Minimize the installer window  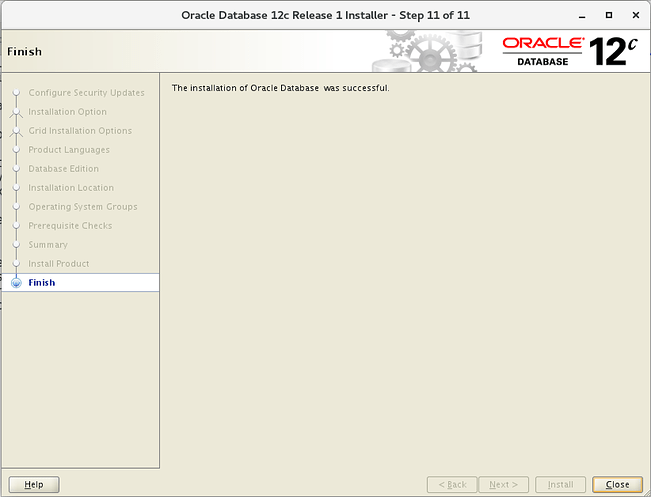click(582, 16)
